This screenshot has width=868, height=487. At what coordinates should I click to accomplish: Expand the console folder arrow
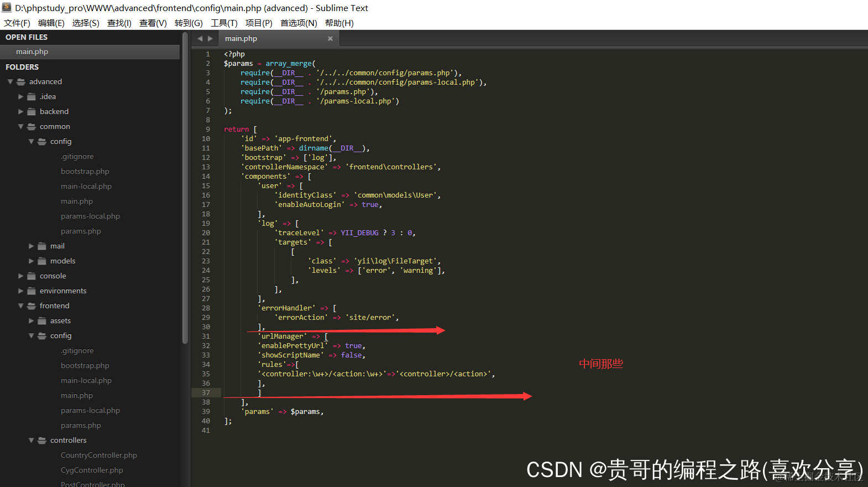coord(21,276)
